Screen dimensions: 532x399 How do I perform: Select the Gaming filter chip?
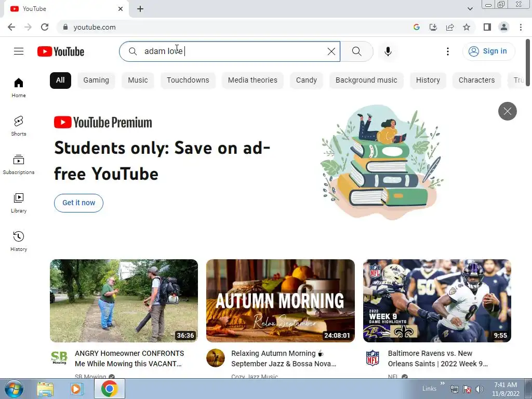point(96,80)
